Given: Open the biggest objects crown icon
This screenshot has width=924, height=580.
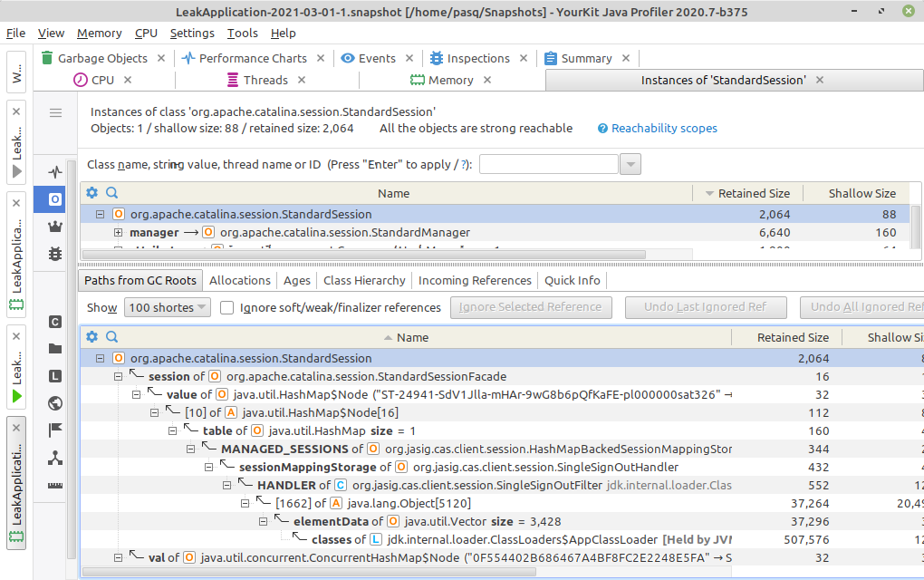Looking at the screenshot, I should tap(54, 227).
